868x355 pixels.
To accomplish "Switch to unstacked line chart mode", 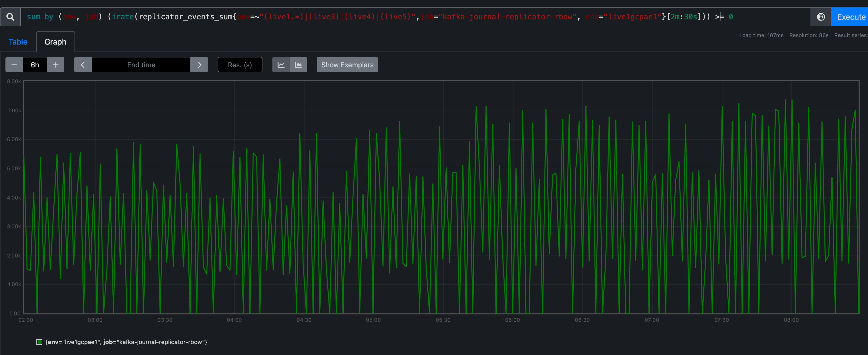I will [x=281, y=65].
